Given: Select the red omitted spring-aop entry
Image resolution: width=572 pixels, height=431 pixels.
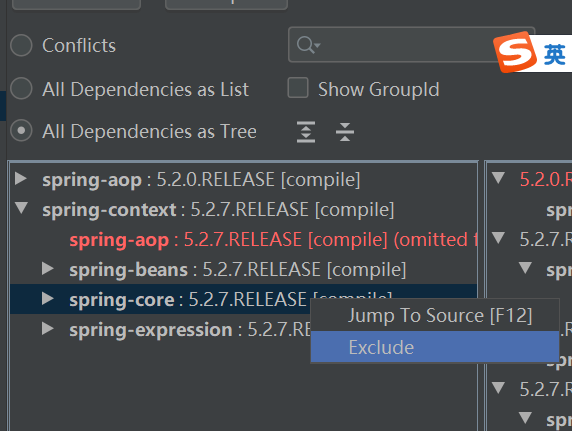Looking at the screenshot, I should [x=273, y=240].
